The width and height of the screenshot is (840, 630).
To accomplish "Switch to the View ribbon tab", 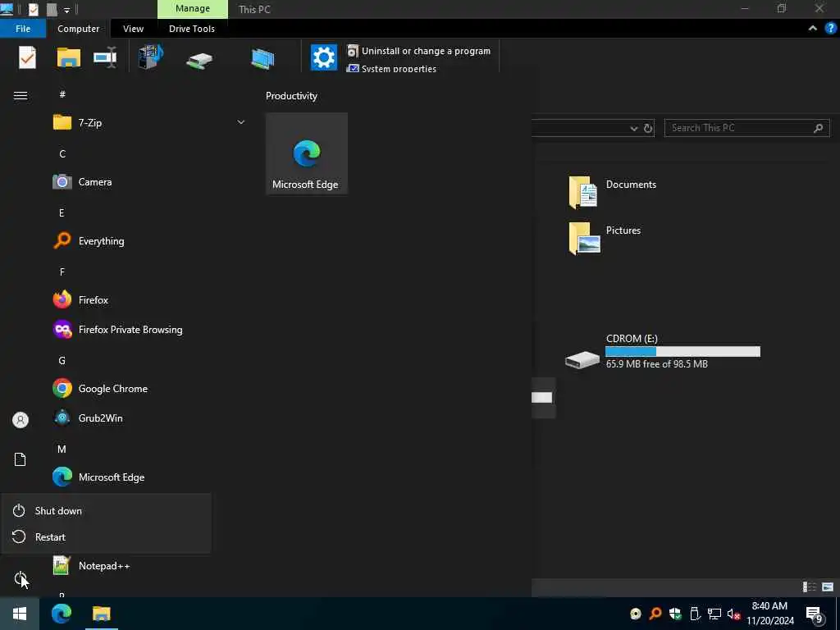I will [133, 29].
